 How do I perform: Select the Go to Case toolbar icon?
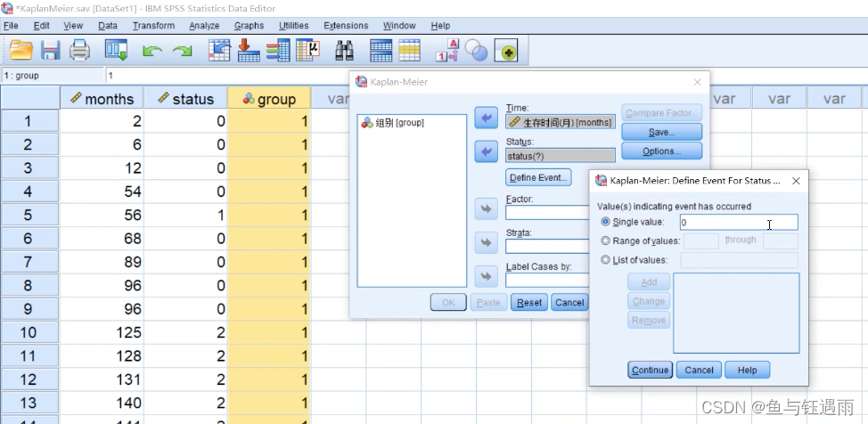coord(219,51)
